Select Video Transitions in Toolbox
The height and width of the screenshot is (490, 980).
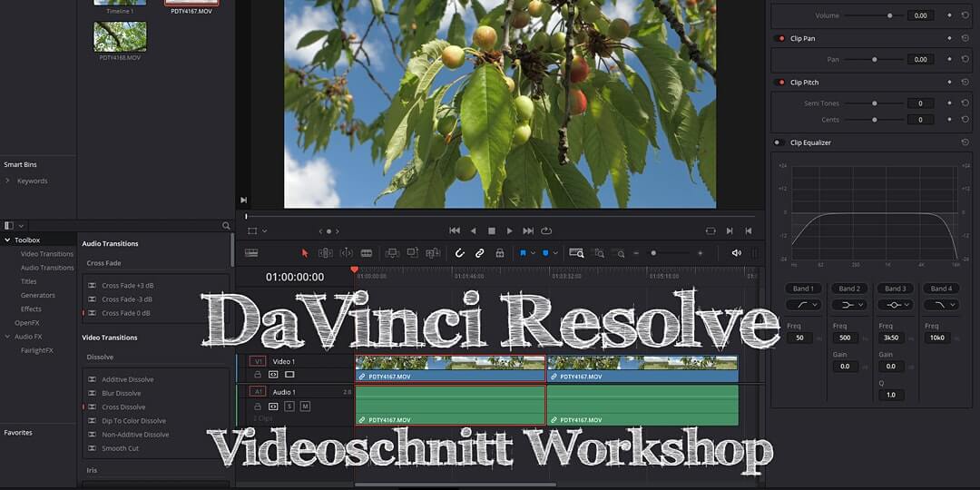[47, 254]
